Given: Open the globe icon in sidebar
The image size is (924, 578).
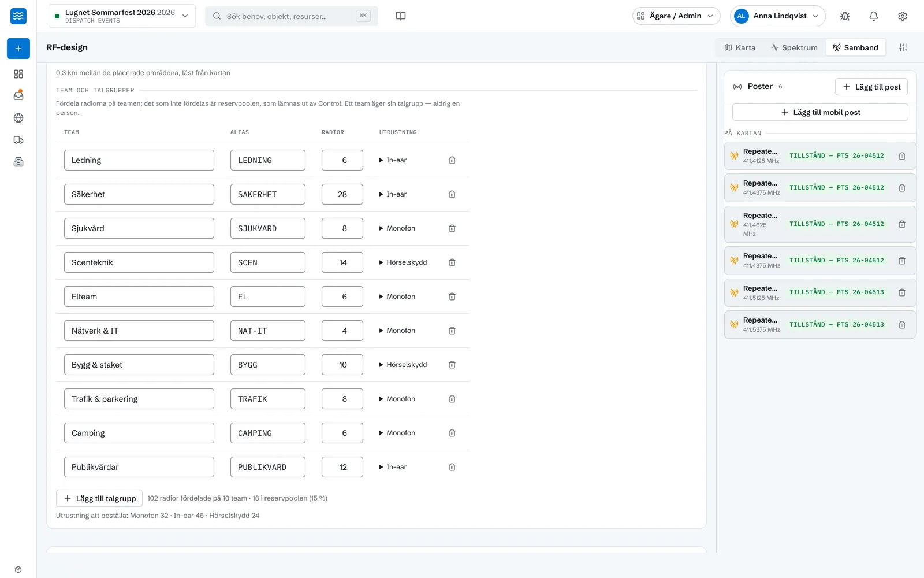Looking at the screenshot, I should click(18, 118).
